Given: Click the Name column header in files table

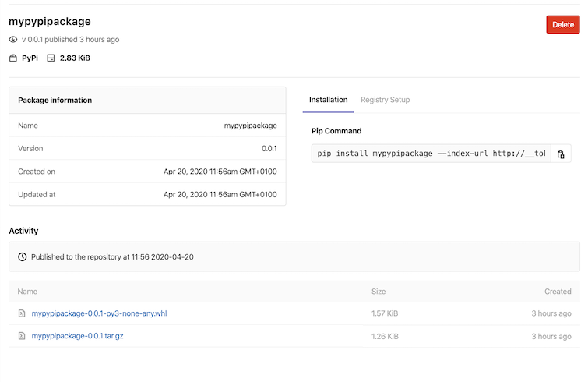Looking at the screenshot, I should (x=27, y=292).
